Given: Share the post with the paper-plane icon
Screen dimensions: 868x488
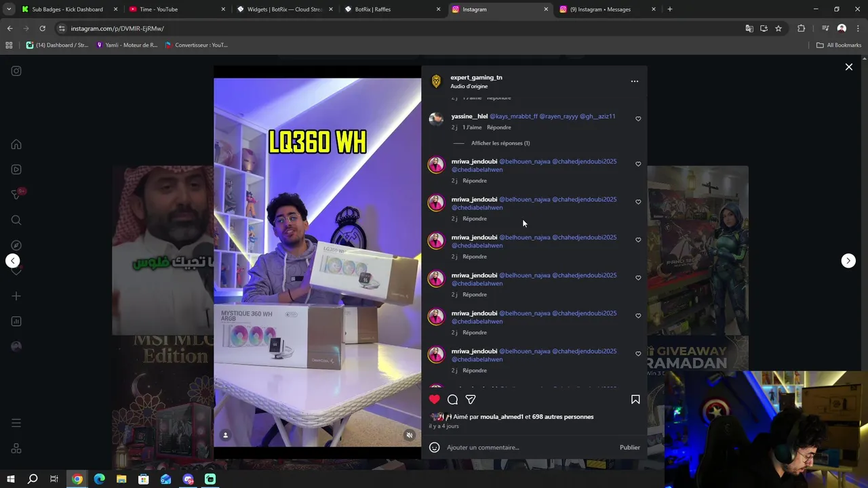Looking at the screenshot, I should pyautogui.click(x=471, y=399).
